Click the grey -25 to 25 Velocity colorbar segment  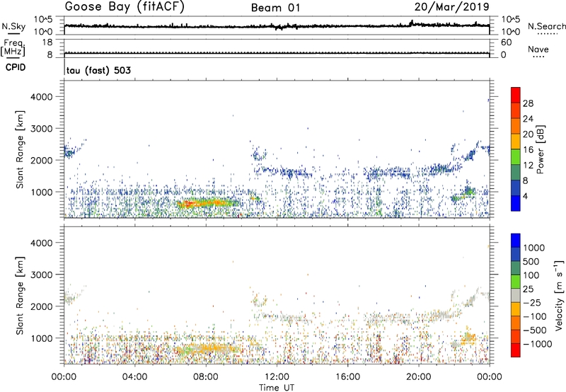(x=516, y=295)
